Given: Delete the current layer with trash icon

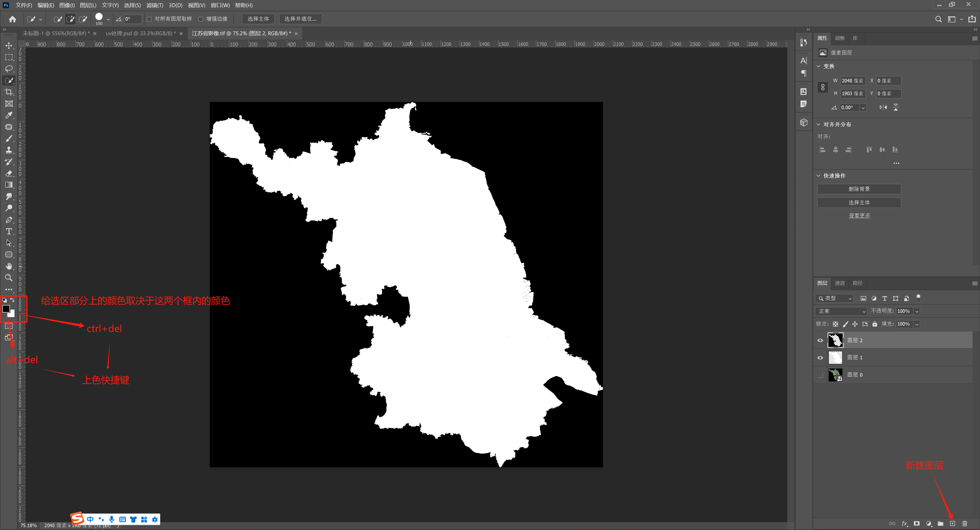Looking at the screenshot, I should click(x=965, y=524).
